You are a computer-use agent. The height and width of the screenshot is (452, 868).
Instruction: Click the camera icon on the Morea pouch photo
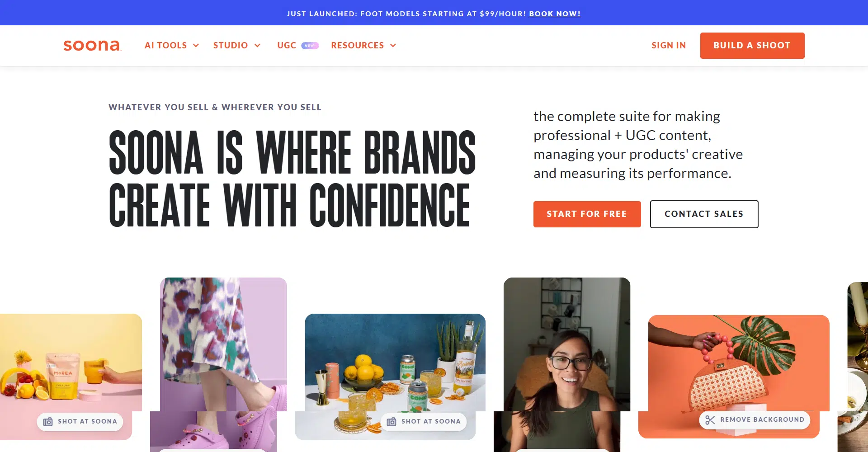(48, 422)
